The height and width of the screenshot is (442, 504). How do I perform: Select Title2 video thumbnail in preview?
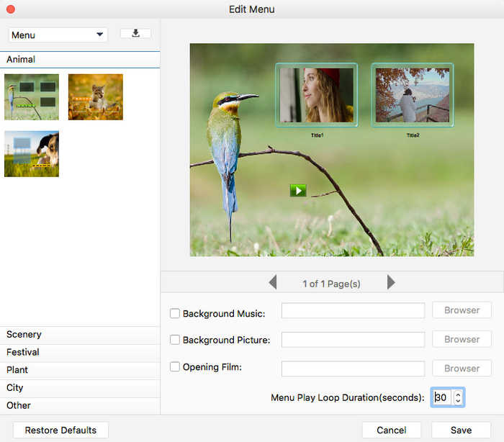(413, 95)
